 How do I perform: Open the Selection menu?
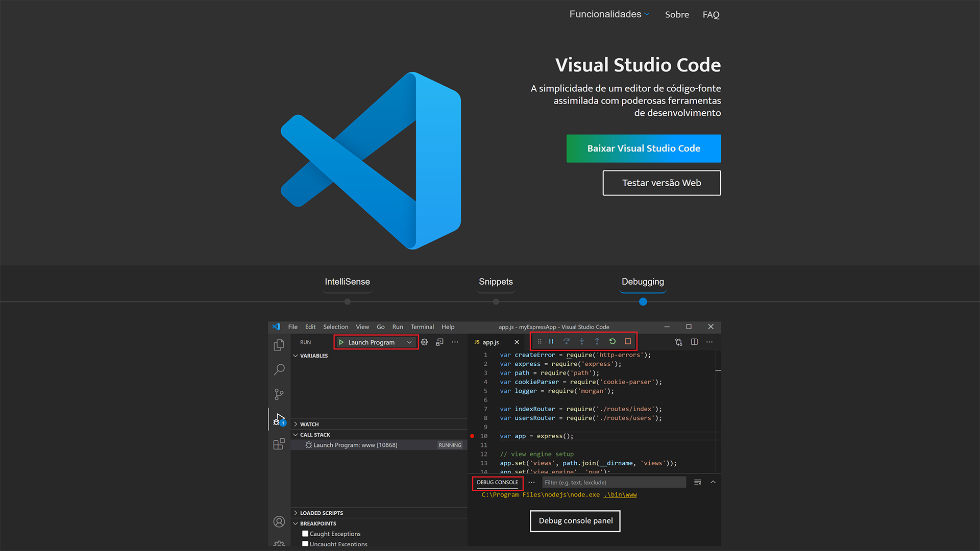click(335, 327)
